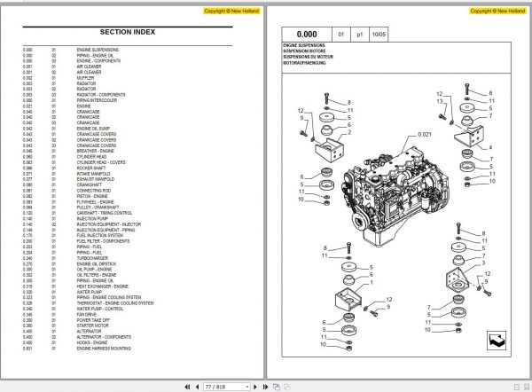Click the blue overlapping-pages view icon

tap(277, 387)
